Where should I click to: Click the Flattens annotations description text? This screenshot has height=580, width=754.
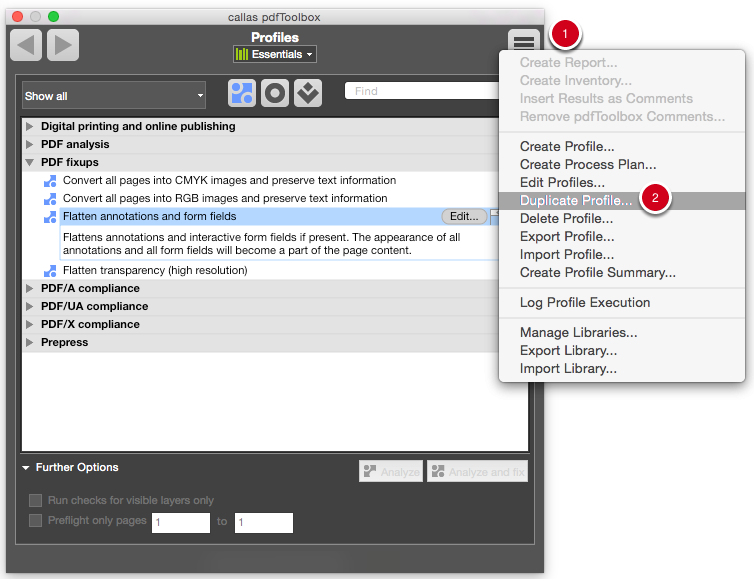tap(262, 244)
